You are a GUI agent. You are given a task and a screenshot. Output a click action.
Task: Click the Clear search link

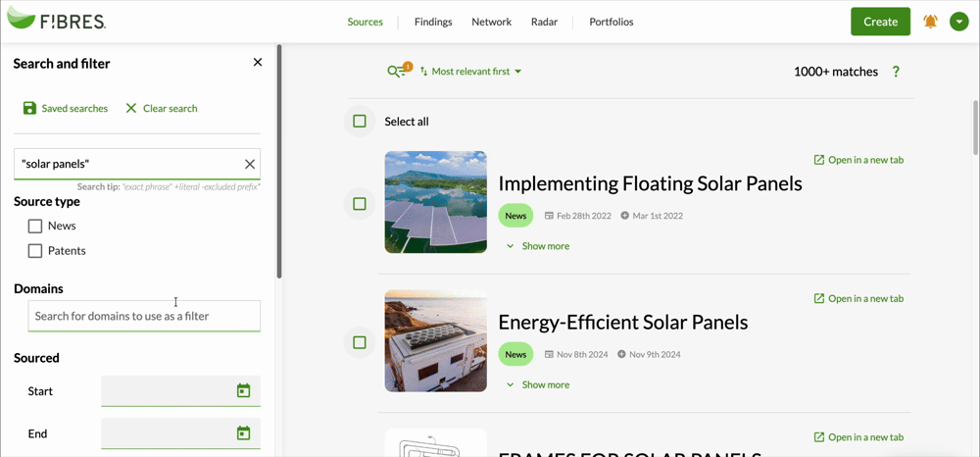pyautogui.click(x=162, y=108)
